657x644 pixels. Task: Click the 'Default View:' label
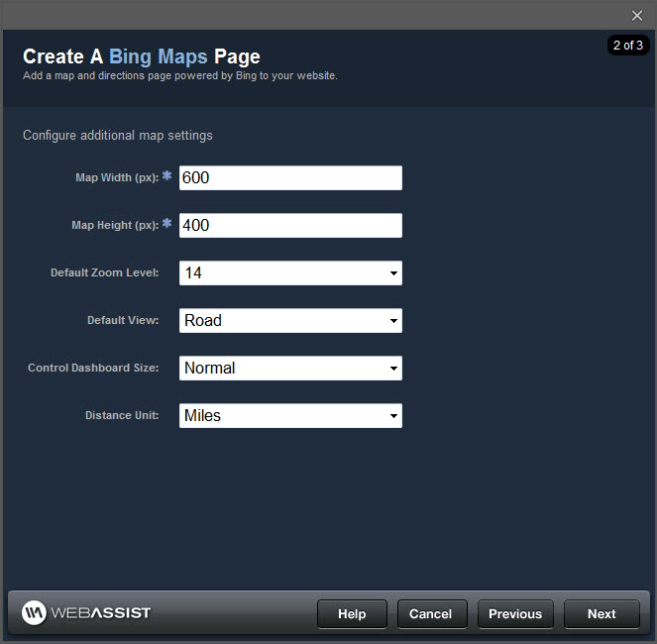[123, 321]
